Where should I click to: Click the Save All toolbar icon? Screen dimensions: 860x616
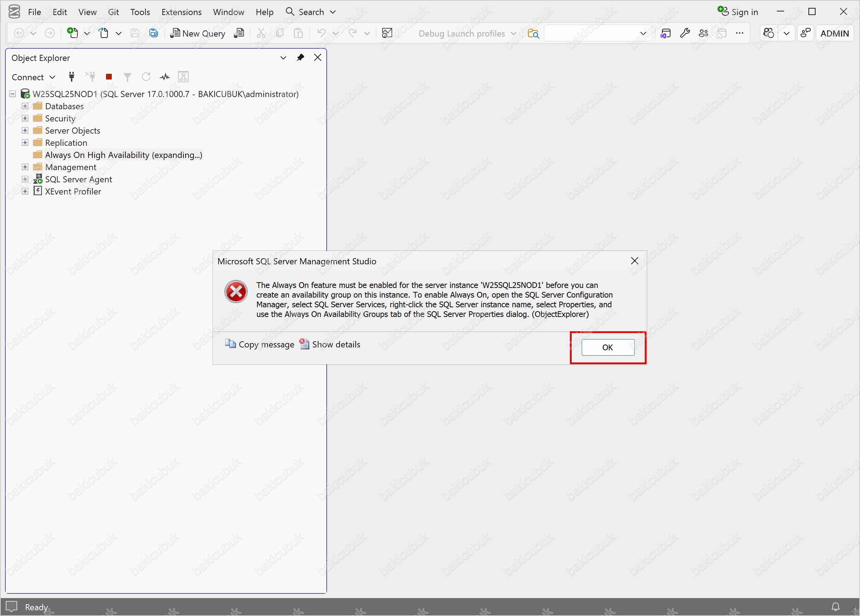(154, 33)
